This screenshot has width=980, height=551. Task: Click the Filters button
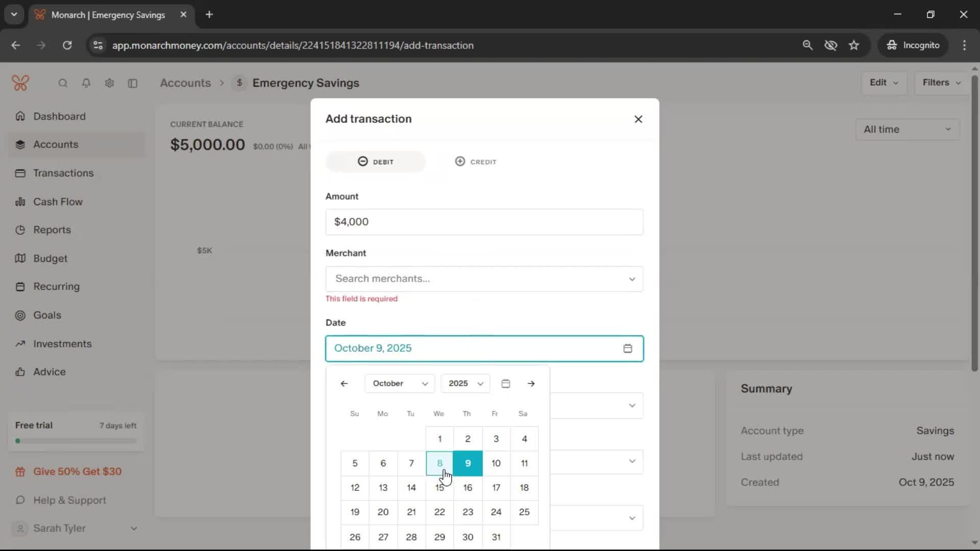coord(941,83)
